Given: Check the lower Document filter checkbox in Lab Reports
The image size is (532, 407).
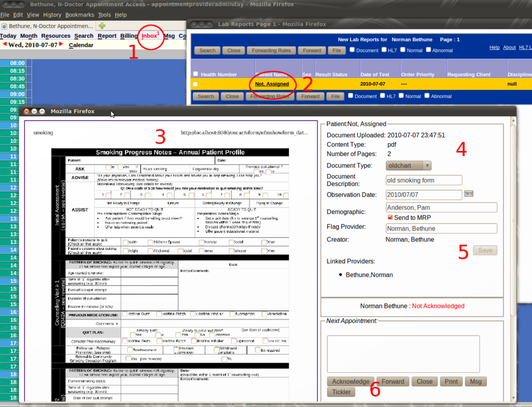Looking at the screenshot, I should (x=351, y=96).
